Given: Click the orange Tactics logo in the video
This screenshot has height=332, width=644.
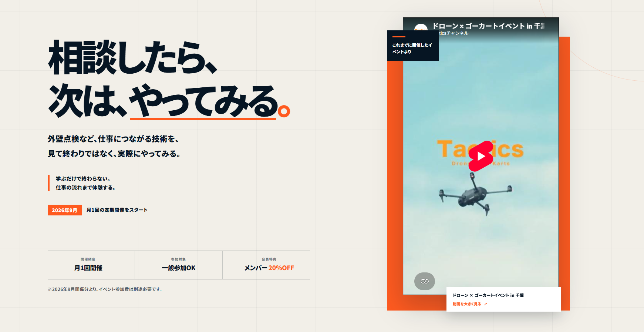Looking at the screenshot, I should [x=481, y=152].
